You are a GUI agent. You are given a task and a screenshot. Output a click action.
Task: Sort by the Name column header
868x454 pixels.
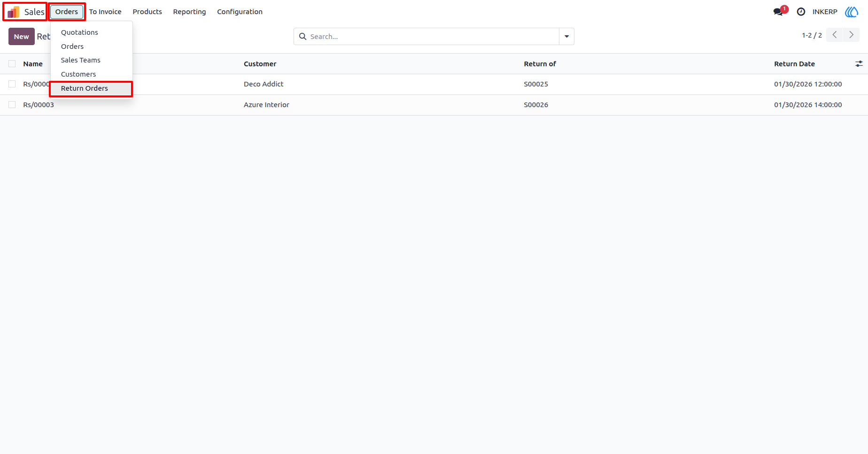tap(33, 64)
